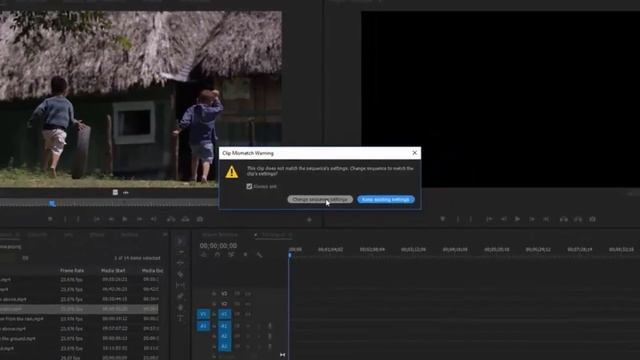Click the timeline playhead marker
Screen dimensions: 640x360
[x=290, y=255]
